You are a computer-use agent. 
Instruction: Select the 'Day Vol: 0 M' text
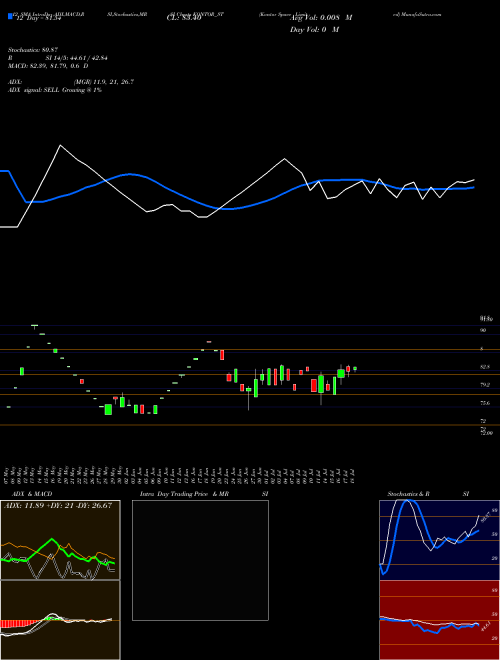click(315, 30)
